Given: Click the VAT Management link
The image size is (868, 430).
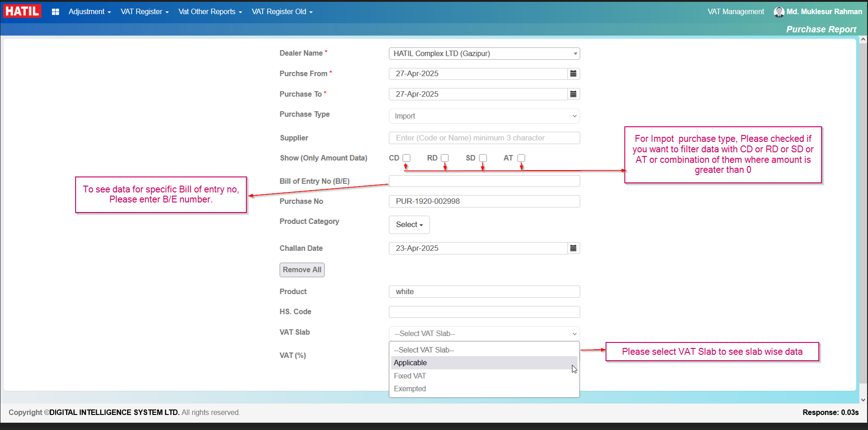Looking at the screenshot, I should [736, 12].
